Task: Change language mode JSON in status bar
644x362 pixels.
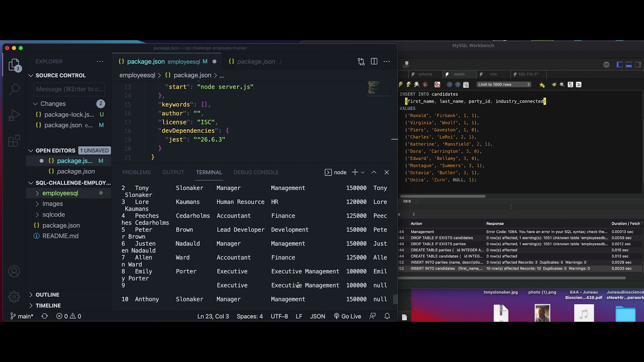Action: (317, 316)
